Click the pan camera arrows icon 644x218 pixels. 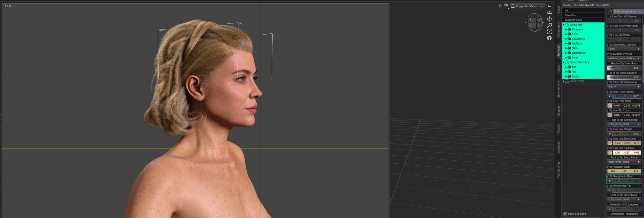[x=549, y=19]
